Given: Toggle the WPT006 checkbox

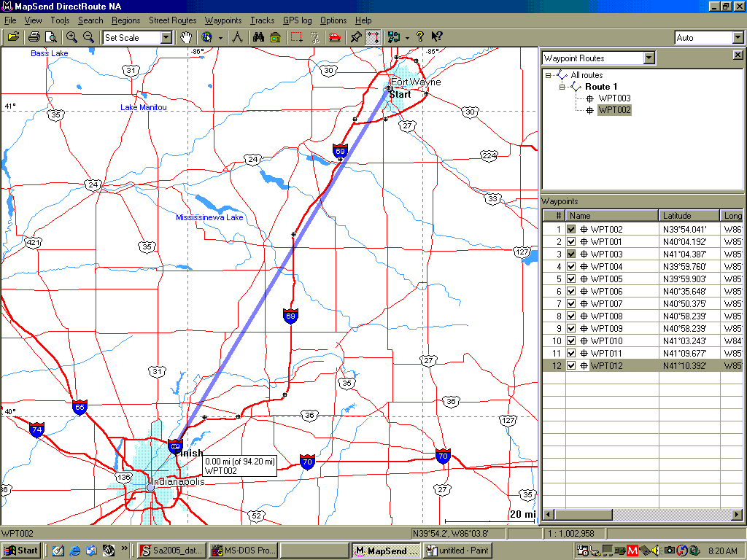Looking at the screenshot, I should [571, 291].
